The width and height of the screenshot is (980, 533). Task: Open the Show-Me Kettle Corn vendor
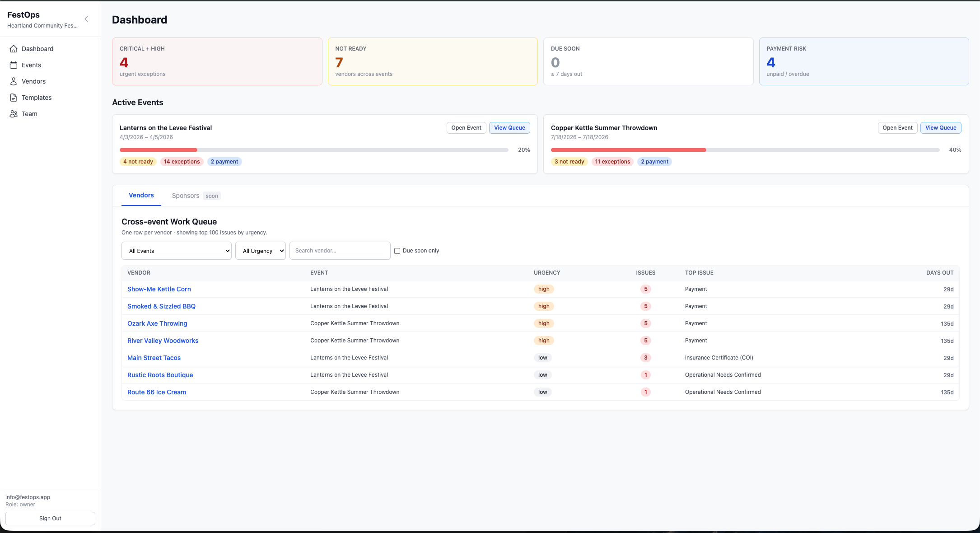pyautogui.click(x=159, y=289)
